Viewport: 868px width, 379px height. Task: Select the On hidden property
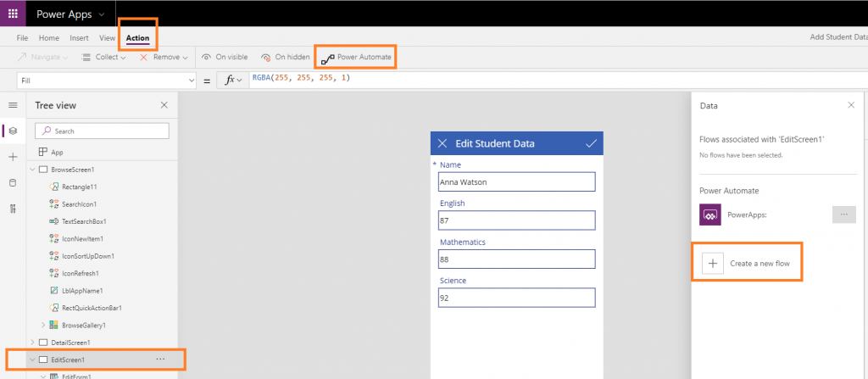point(285,57)
